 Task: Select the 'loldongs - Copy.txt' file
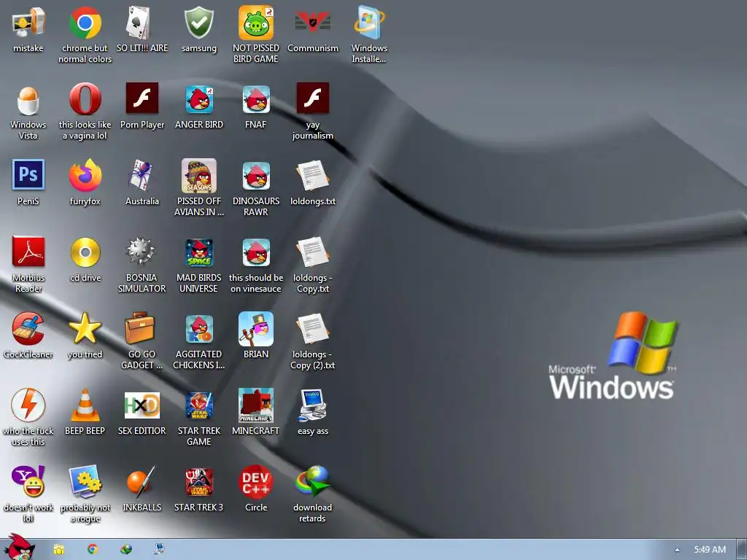(312, 252)
